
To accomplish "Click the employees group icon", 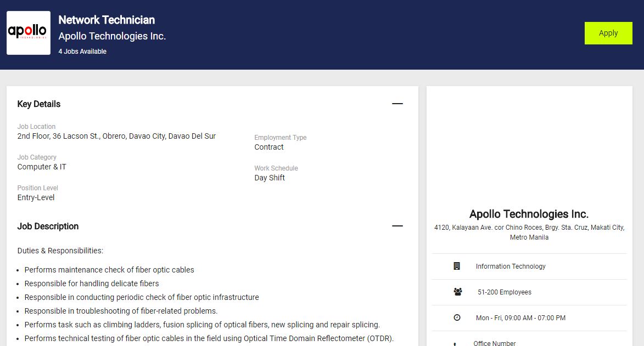I will (x=457, y=292).
